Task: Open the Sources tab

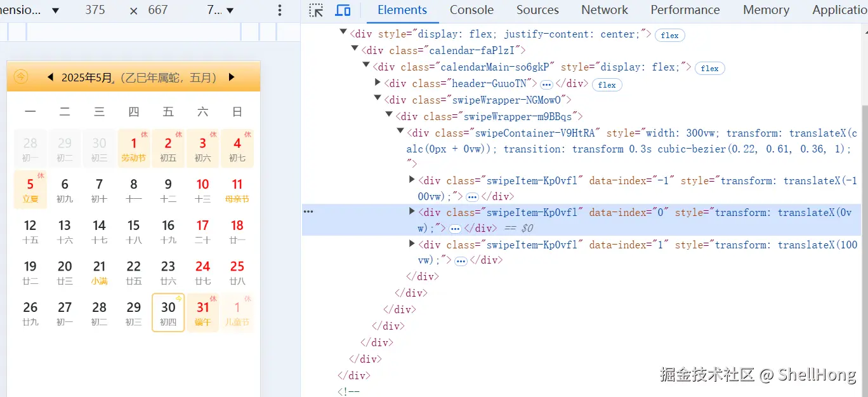Action: (537, 10)
